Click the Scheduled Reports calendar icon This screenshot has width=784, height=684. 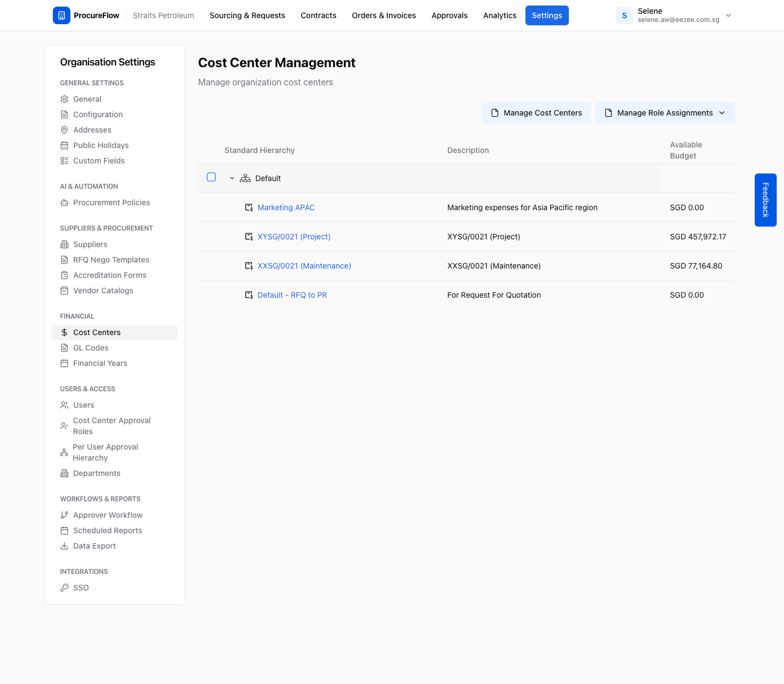click(x=64, y=530)
